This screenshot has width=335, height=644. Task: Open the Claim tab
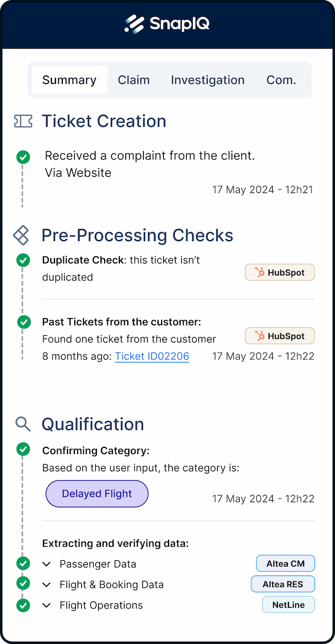pos(133,80)
